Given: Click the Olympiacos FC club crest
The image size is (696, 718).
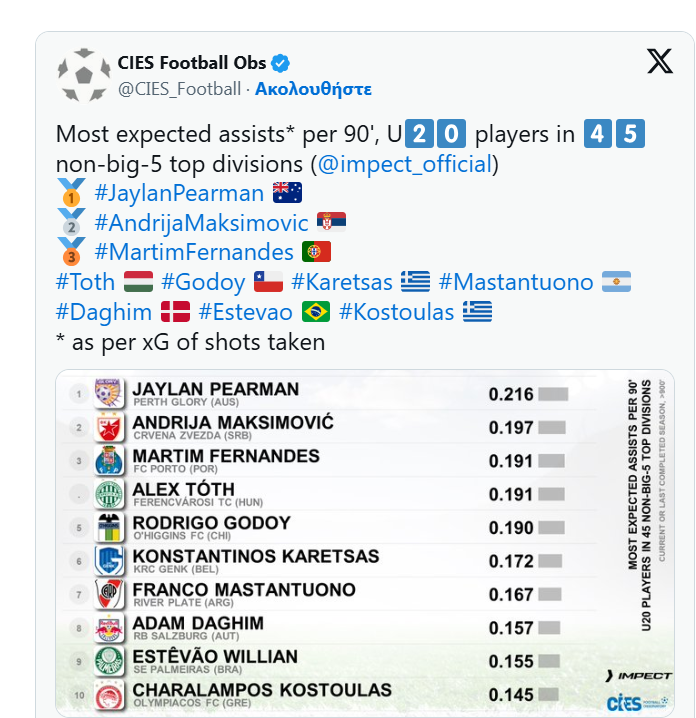Looking at the screenshot, I should (109, 695).
